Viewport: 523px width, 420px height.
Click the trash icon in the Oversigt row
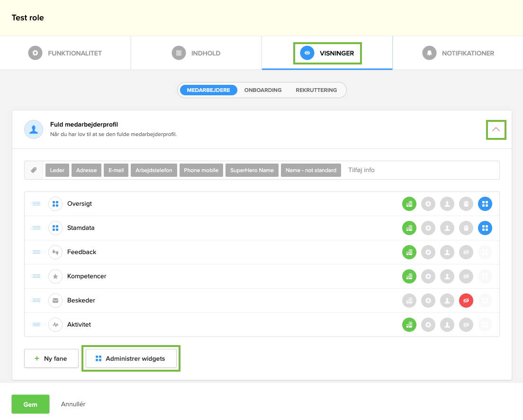coord(466,204)
